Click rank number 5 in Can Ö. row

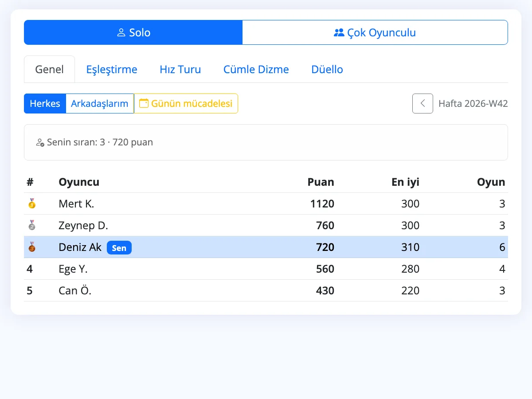click(30, 290)
